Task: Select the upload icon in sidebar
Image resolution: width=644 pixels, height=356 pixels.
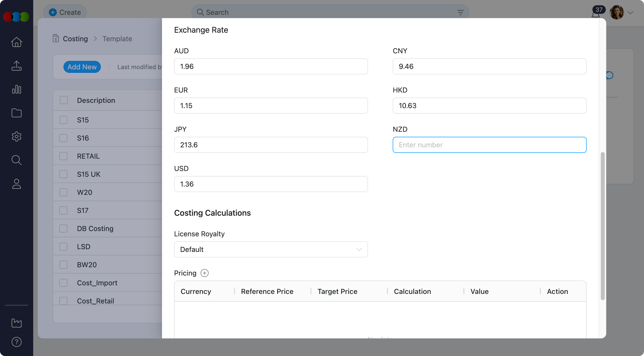Action: point(16,66)
